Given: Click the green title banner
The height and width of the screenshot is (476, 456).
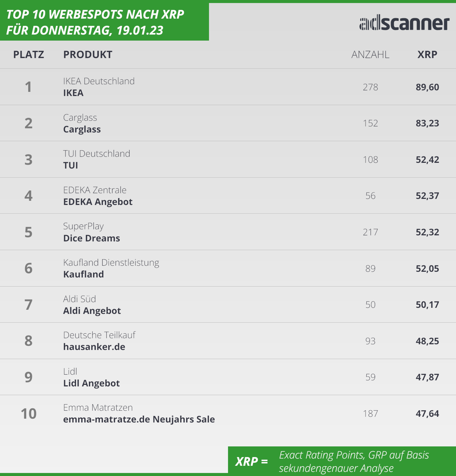Looking at the screenshot, I should point(104,22).
